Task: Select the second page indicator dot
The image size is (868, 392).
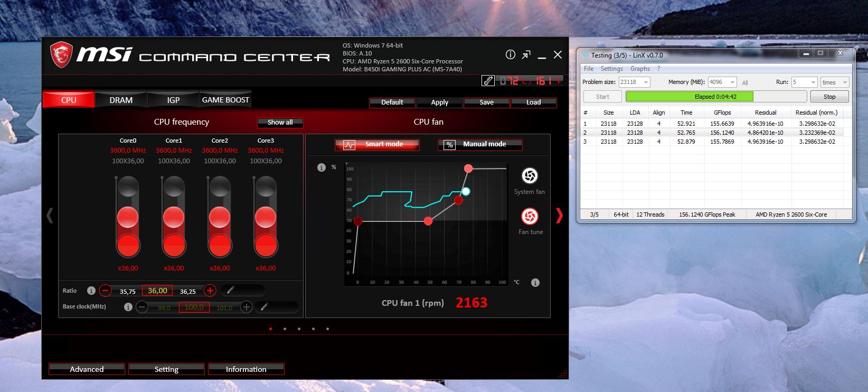Action: pos(285,329)
